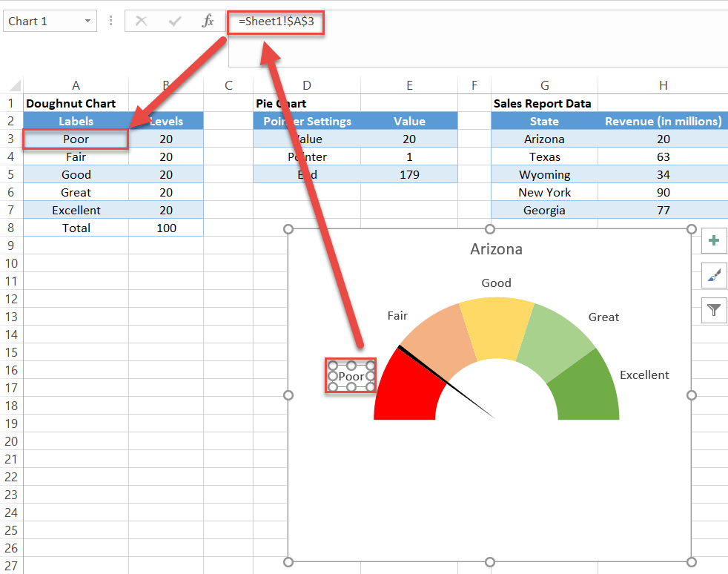Click the row 8 header
The image size is (728, 574).
11,228
